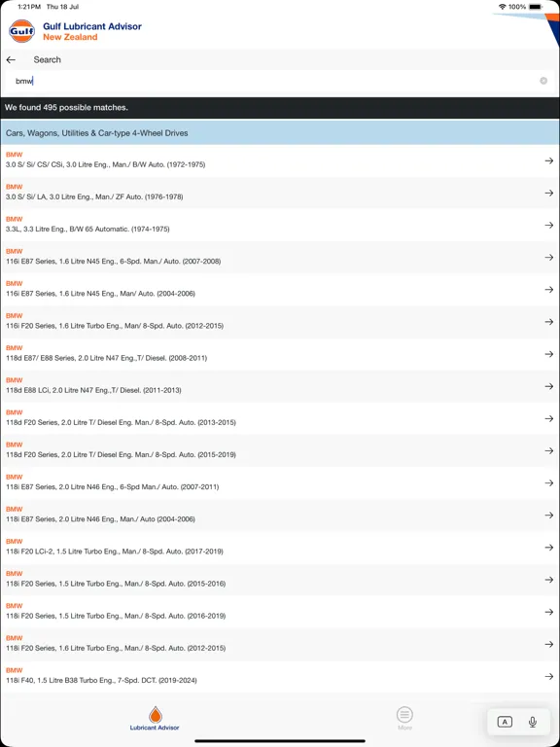Open arrow for 118i E87 2004-2006
The height and width of the screenshot is (747, 560).
[x=549, y=516]
